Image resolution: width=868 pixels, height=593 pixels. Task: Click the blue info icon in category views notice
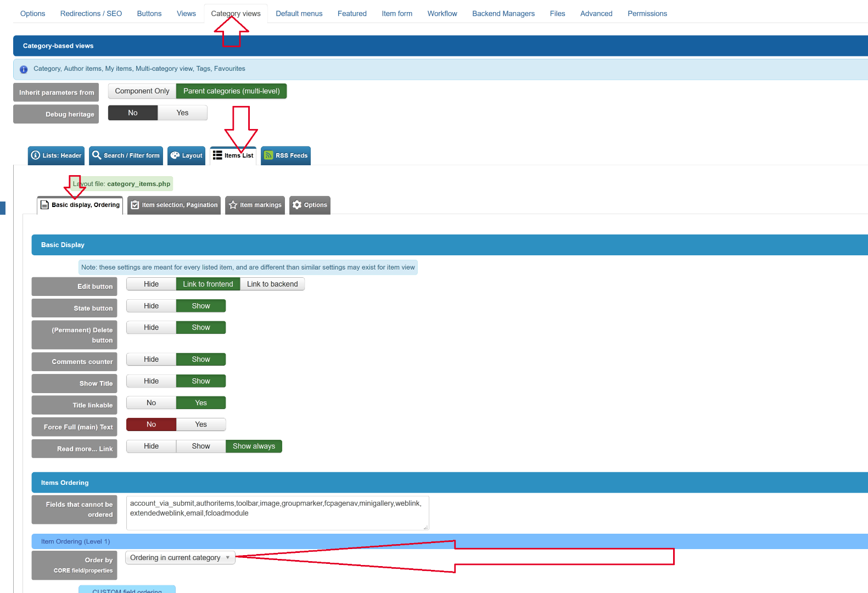click(24, 69)
